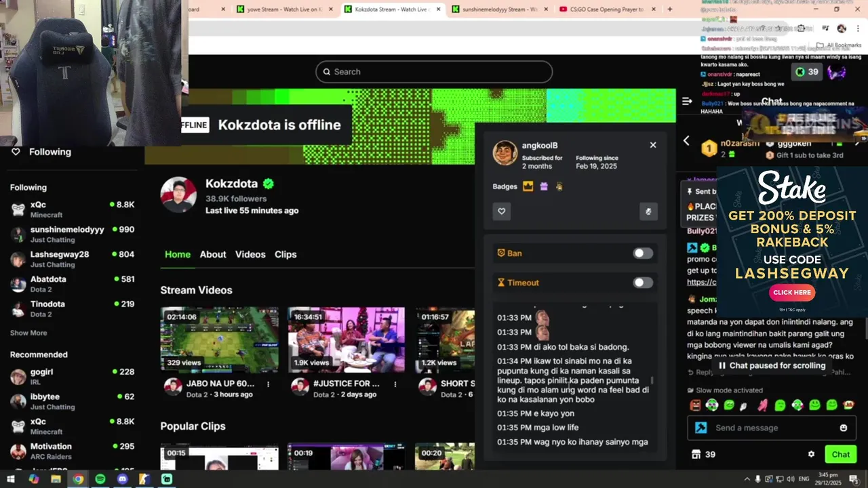This screenshot has width=868, height=488.
Task: Click Chat paused for scrolling
Action: click(x=772, y=365)
